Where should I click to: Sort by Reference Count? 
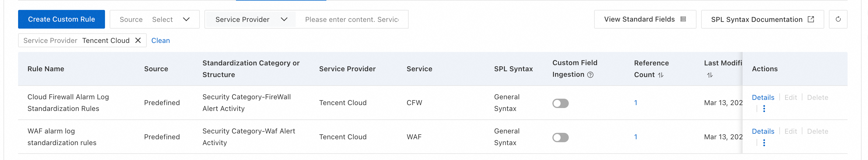[x=660, y=75]
